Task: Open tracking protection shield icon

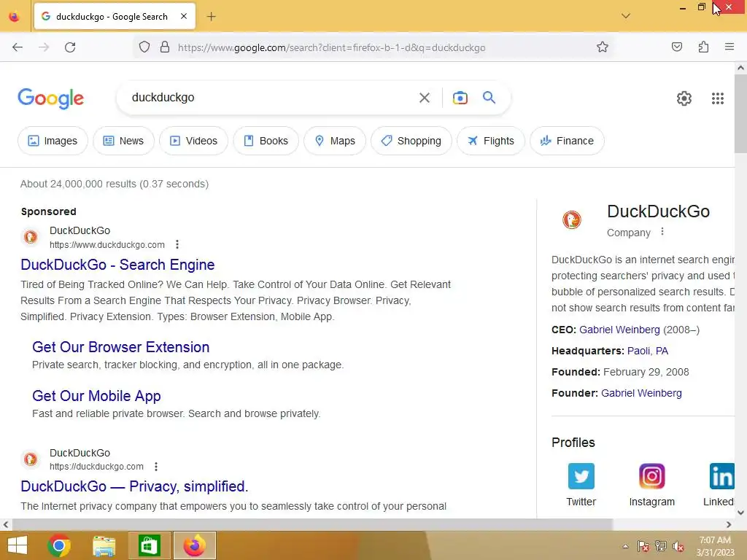Action: [144, 47]
